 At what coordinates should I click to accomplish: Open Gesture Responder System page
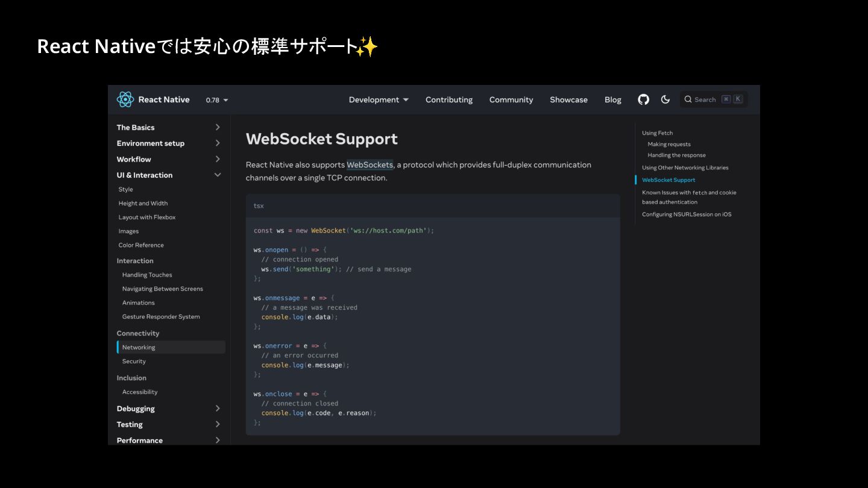pos(161,316)
